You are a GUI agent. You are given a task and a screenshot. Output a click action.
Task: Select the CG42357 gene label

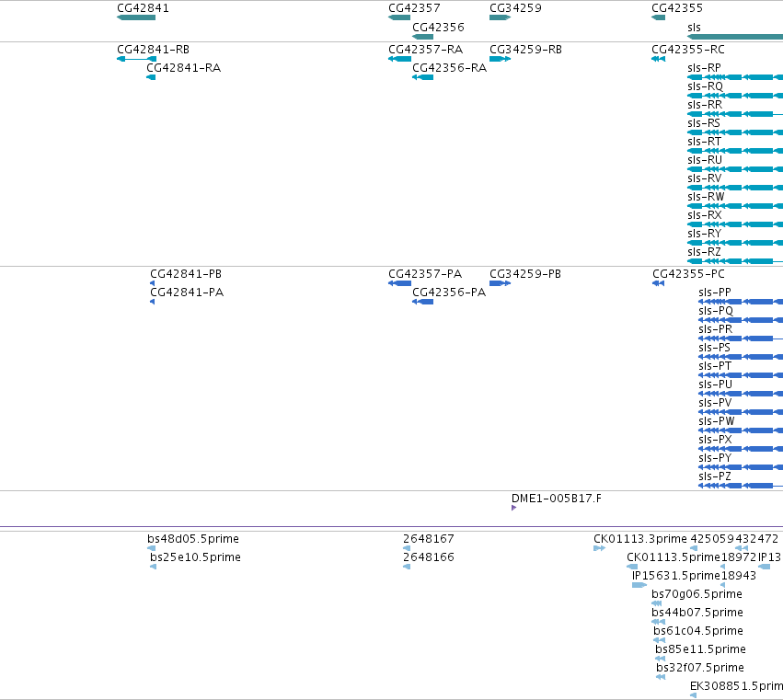(x=414, y=8)
